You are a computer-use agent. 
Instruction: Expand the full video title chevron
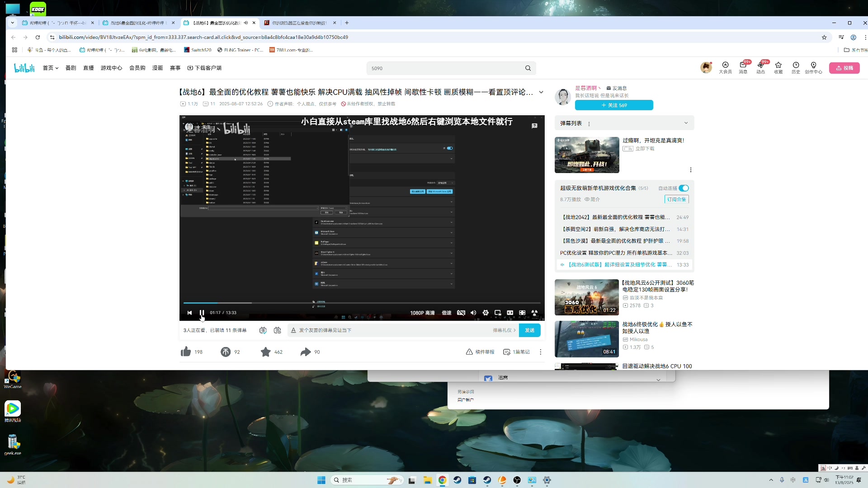tap(541, 92)
